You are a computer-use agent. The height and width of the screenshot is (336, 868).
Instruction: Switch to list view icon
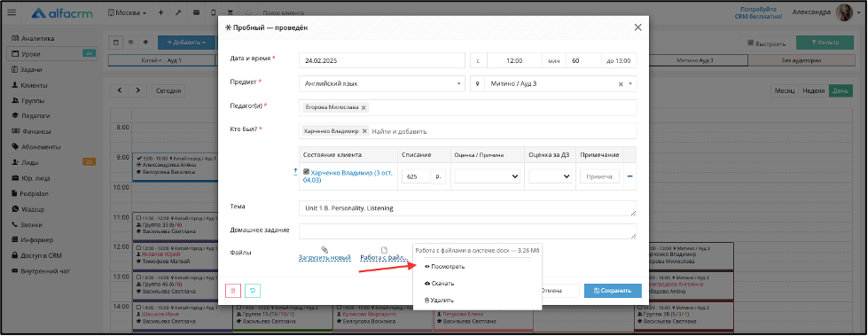coord(130,42)
